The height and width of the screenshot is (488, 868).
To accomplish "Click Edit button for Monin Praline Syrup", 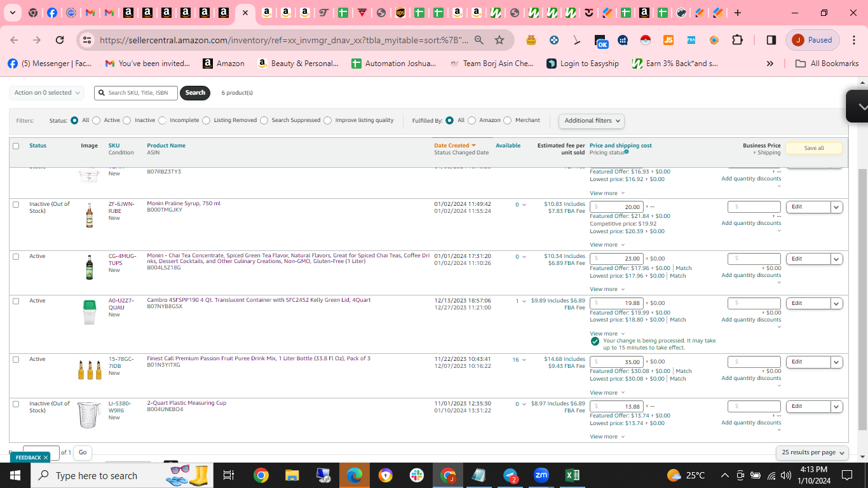I will [808, 207].
